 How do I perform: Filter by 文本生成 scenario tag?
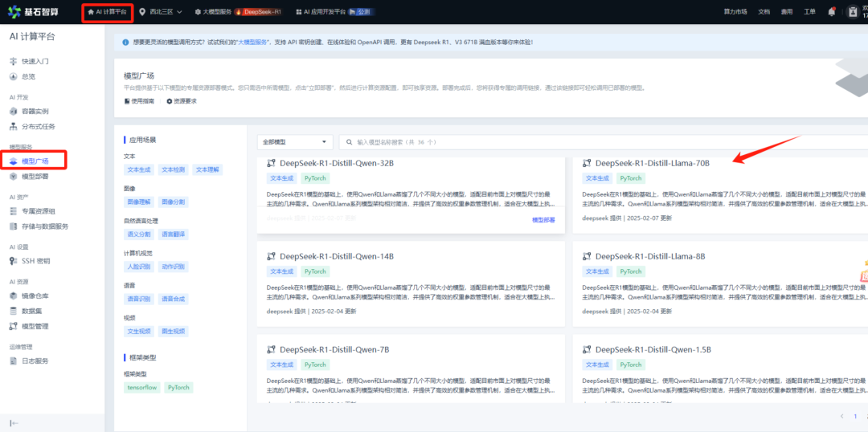[139, 169]
